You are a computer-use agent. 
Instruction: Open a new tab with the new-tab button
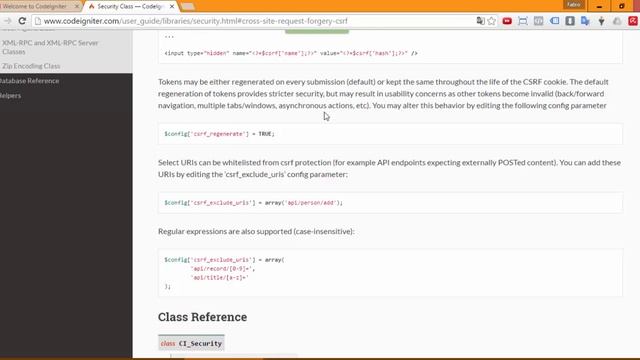click(188, 7)
